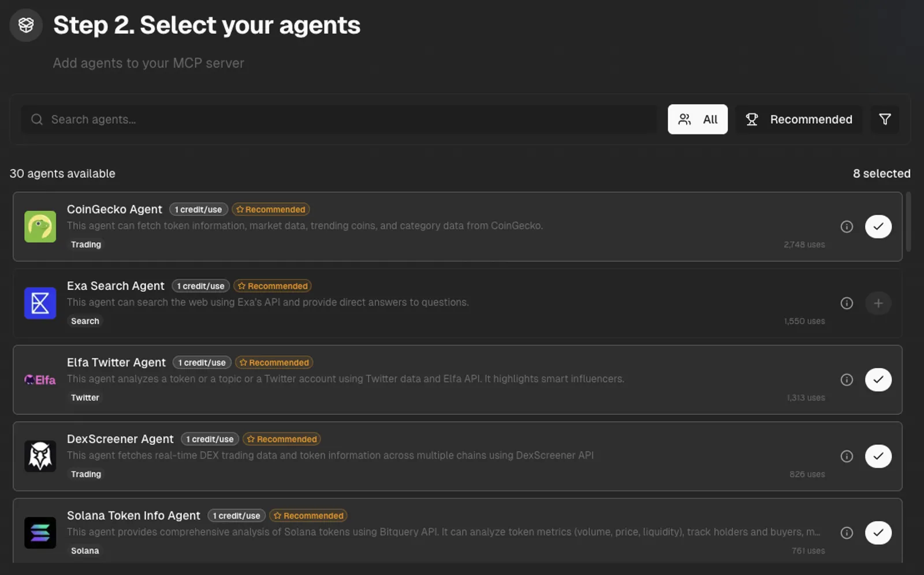Click the Recommended badge on CoinGecko Agent
This screenshot has width=924, height=575.
click(271, 210)
